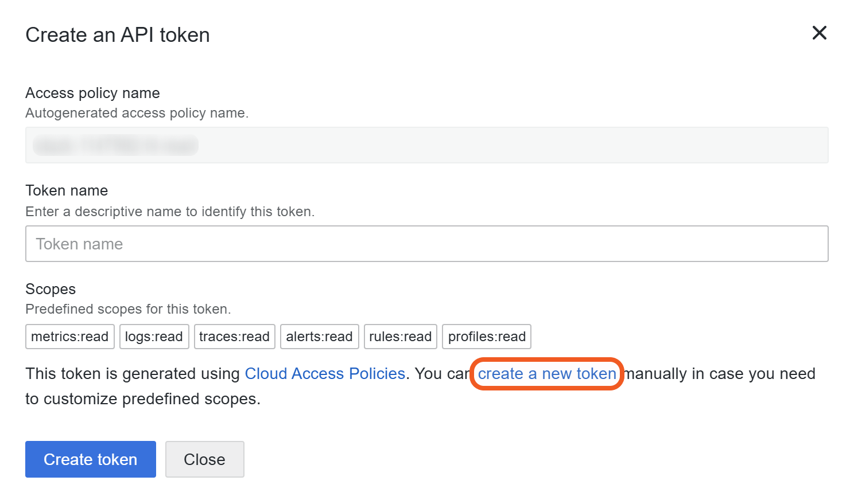Select the metrics:read scope tag

pyautogui.click(x=70, y=337)
